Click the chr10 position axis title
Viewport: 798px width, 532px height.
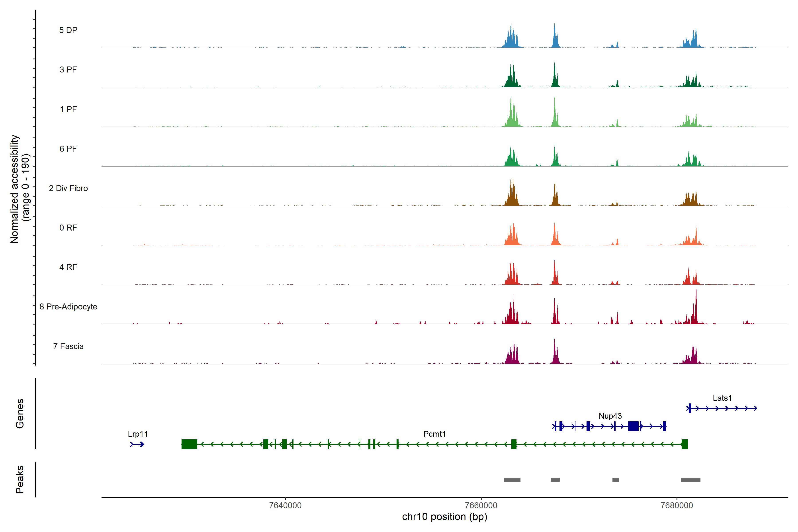point(444,517)
